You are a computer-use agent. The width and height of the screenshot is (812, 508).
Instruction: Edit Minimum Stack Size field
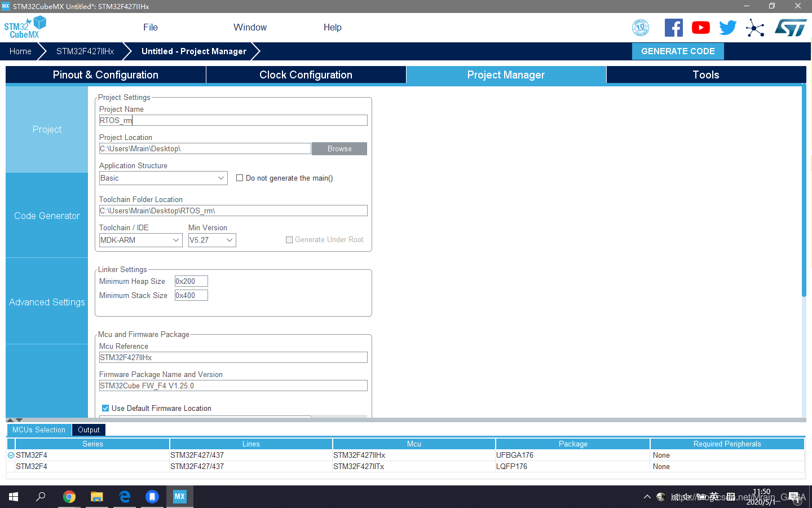191,295
